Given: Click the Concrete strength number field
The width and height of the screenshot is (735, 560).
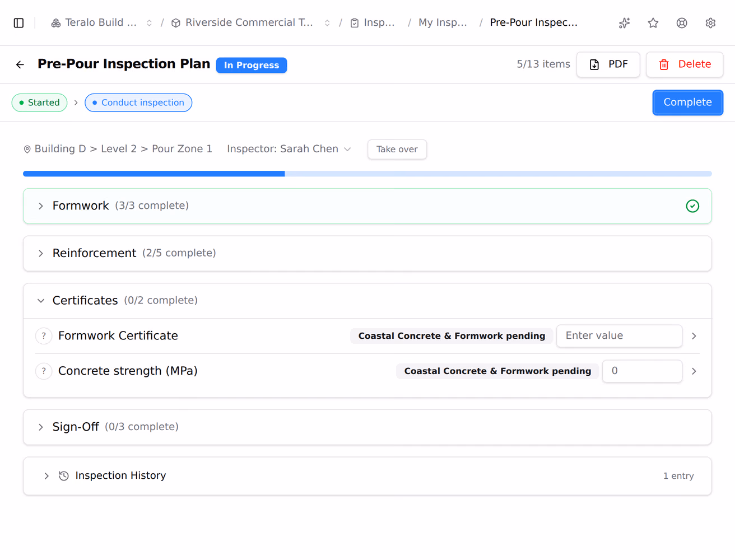Looking at the screenshot, I should pyautogui.click(x=642, y=371).
